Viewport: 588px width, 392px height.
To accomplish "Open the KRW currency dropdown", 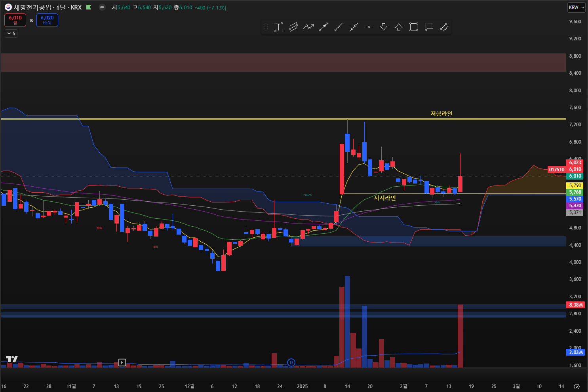I will 576,8.
